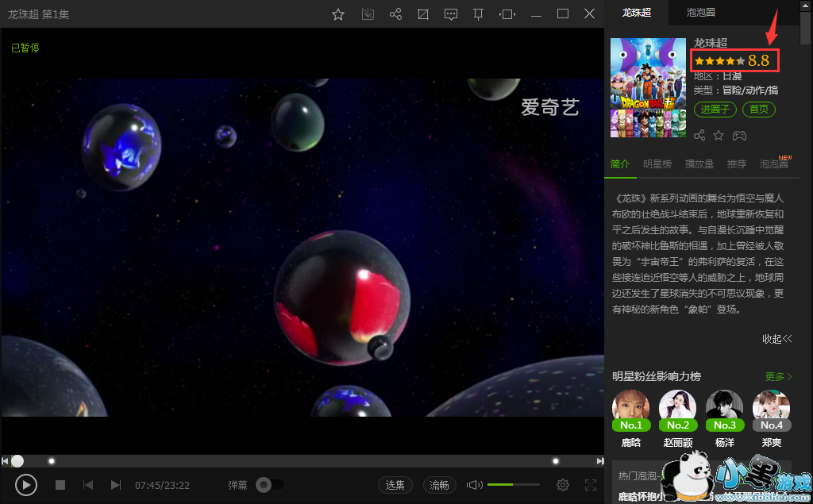The height and width of the screenshot is (504, 813).
Task: Select the 播放量 tab
Action: (x=699, y=164)
